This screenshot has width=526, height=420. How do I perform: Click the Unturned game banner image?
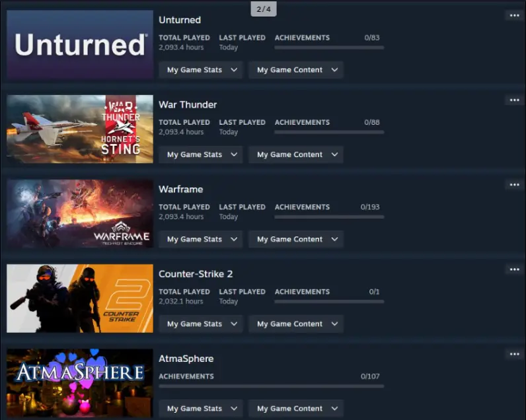(x=80, y=45)
